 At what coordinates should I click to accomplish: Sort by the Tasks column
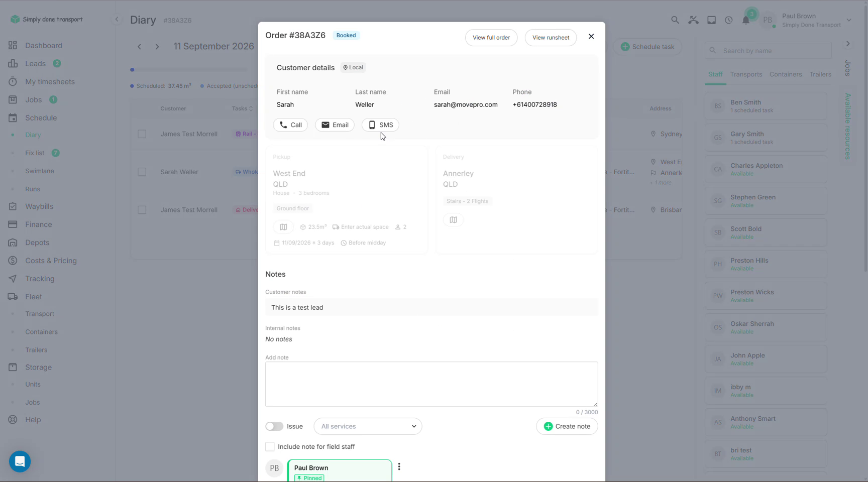click(x=242, y=108)
